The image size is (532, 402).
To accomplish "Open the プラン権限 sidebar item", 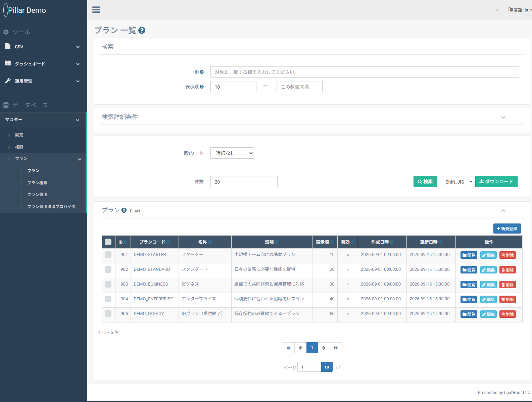I will [37, 183].
